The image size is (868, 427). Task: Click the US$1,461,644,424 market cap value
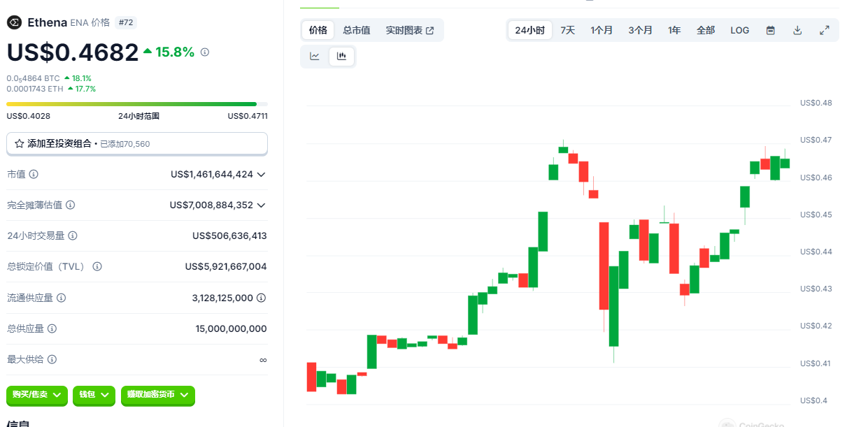[212, 174]
